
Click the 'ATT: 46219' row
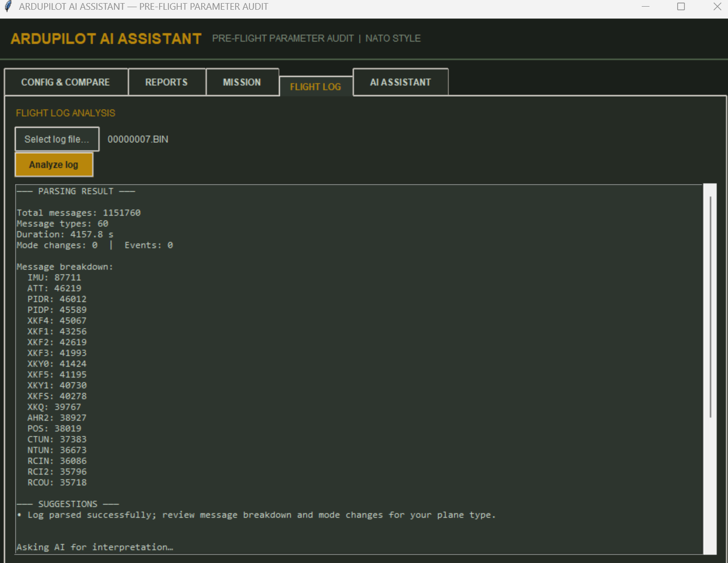pos(54,288)
